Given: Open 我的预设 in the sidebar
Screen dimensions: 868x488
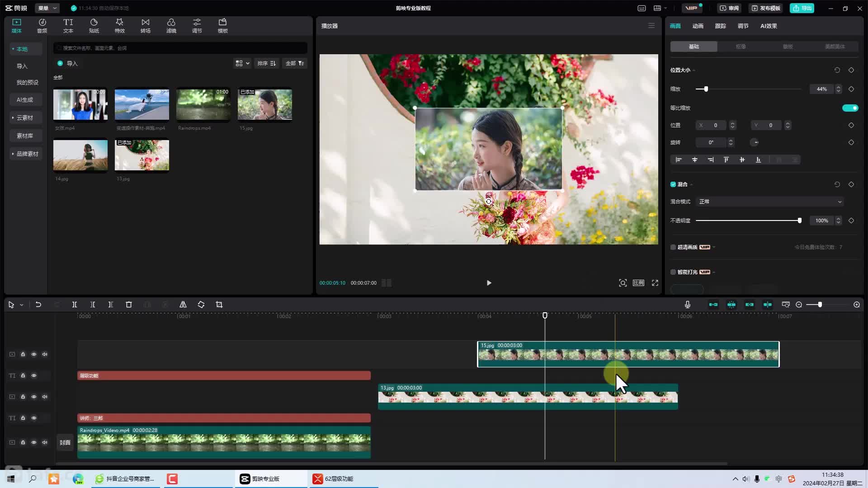Looking at the screenshot, I should [27, 82].
